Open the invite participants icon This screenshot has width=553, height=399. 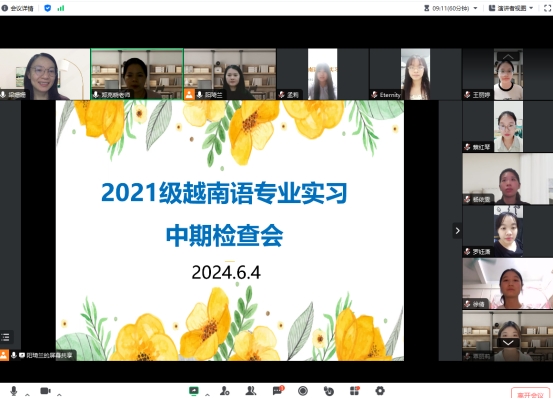point(225,391)
